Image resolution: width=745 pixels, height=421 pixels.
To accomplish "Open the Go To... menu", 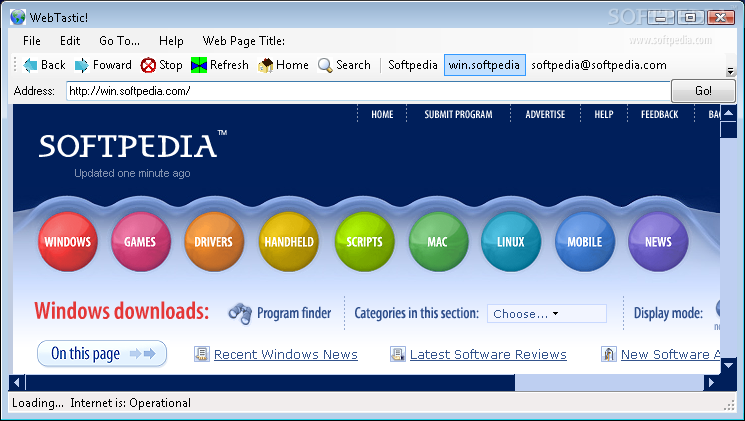I will (x=119, y=41).
